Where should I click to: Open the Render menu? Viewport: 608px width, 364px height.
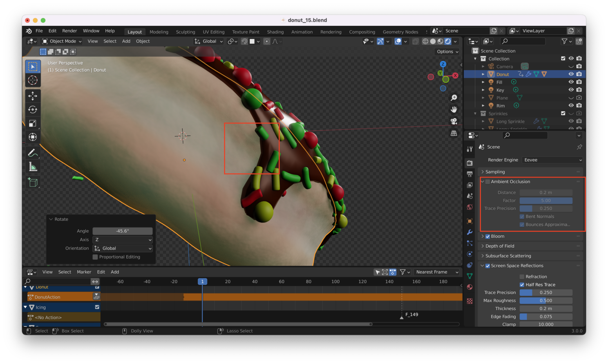[69, 31]
